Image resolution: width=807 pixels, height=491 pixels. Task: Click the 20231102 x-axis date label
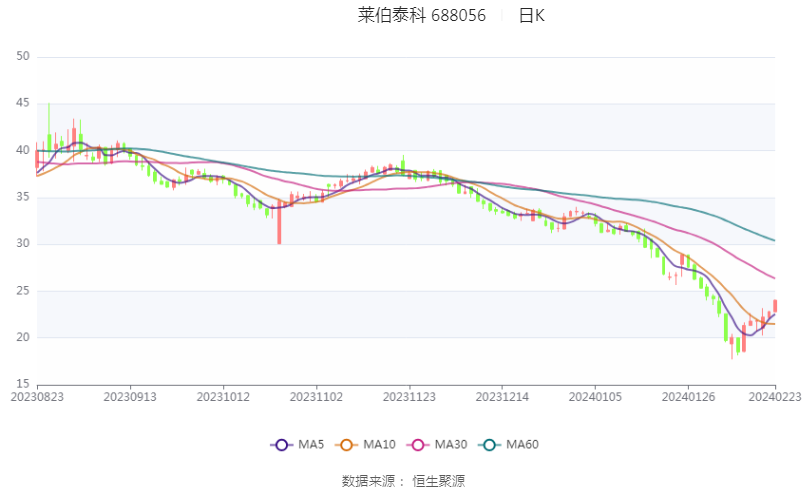tap(317, 397)
